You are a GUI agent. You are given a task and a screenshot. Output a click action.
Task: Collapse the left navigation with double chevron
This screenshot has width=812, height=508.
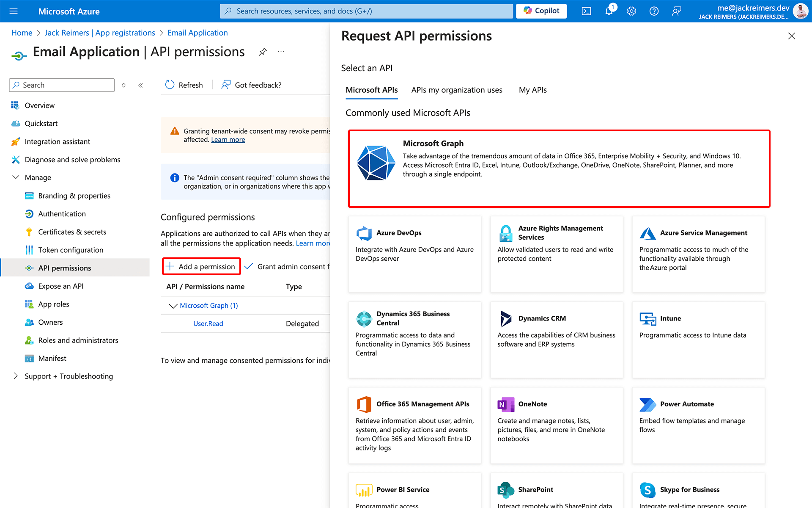click(140, 85)
